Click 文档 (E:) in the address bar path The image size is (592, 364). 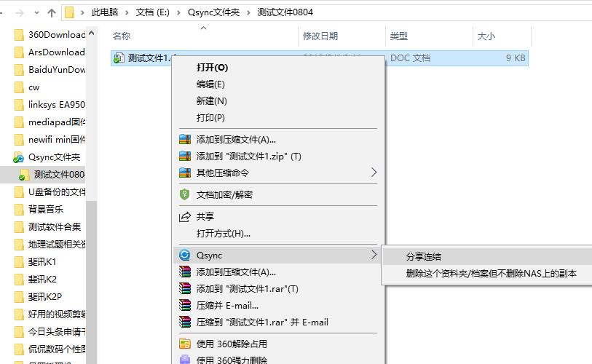152,12
